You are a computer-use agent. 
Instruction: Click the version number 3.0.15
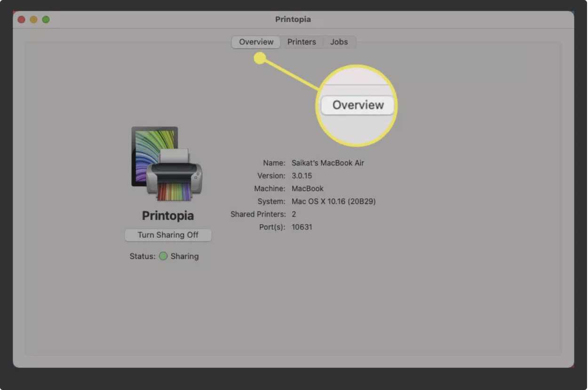tap(302, 176)
